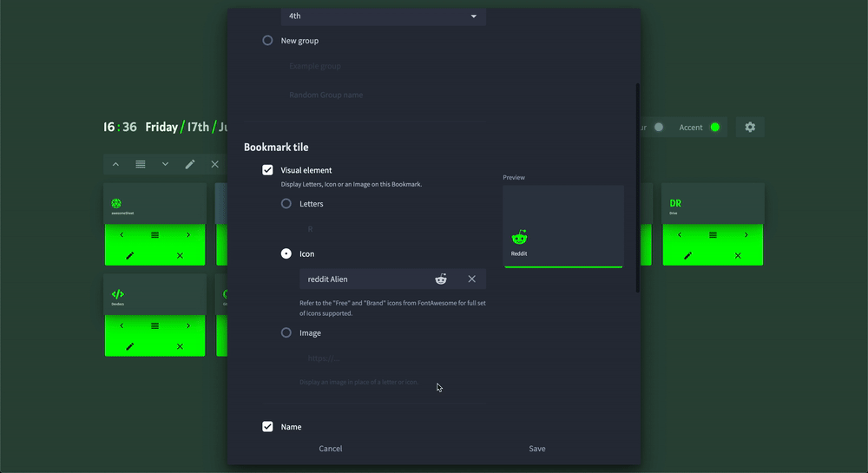This screenshot has height=473, width=868.
Task: Select the Image radio option
Action: pos(286,332)
